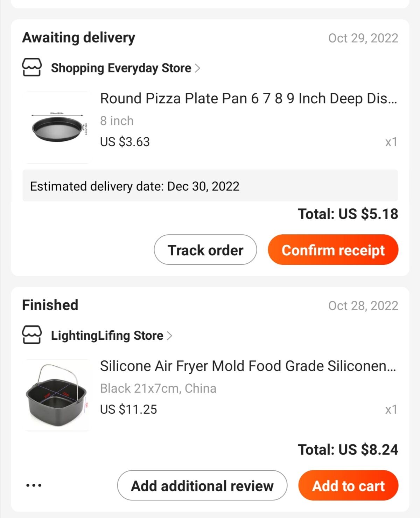Click the Add to cart button
The height and width of the screenshot is (518, 420).
(348, 485)
